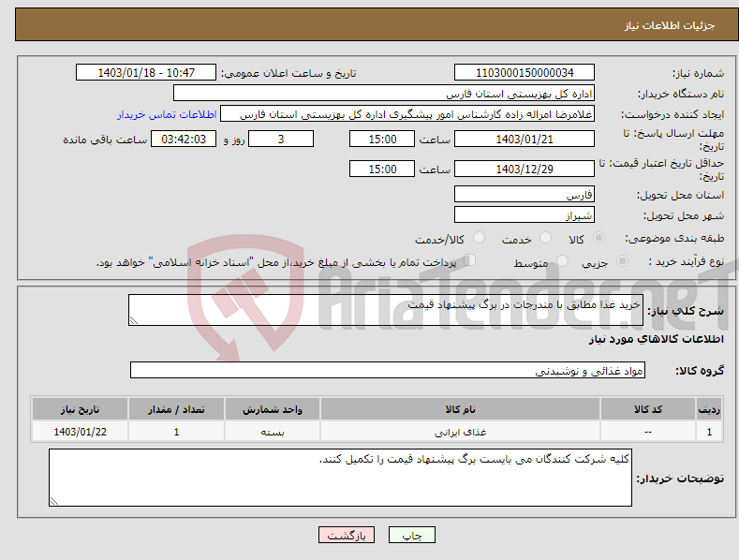Select the متوسط purchase type radio
Viewport: 739px width, 560px height.
(x=562, y=260)
